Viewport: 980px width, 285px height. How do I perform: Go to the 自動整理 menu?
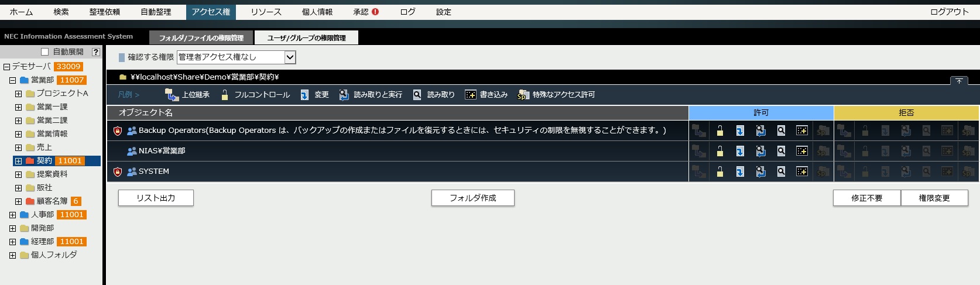click(x=156, y=12)
